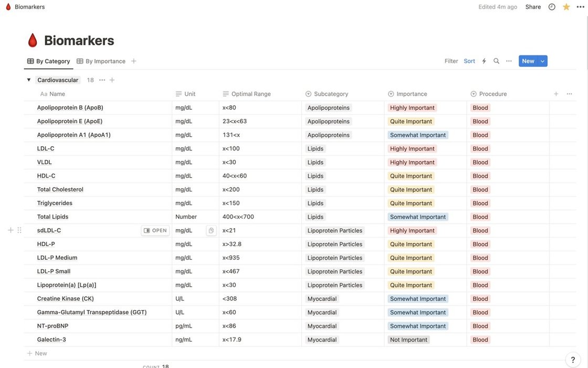
Task: Open help question mark button
Action: tap(573, 360)
